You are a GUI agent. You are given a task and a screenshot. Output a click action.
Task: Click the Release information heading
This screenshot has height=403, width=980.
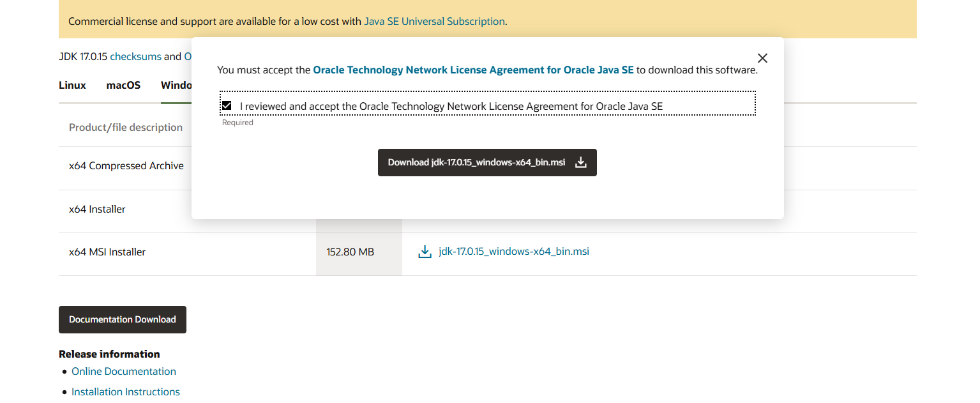coord(109,354)
